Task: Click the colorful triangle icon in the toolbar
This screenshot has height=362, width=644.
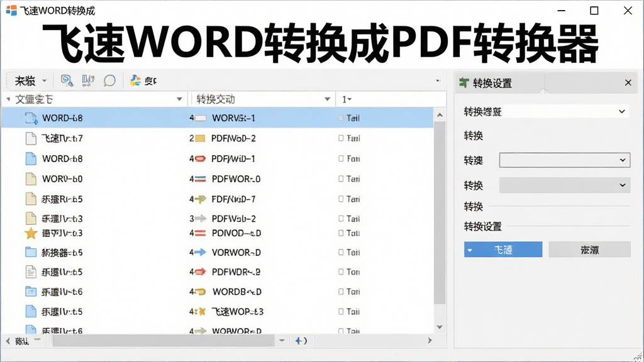Action: (136, 80)
